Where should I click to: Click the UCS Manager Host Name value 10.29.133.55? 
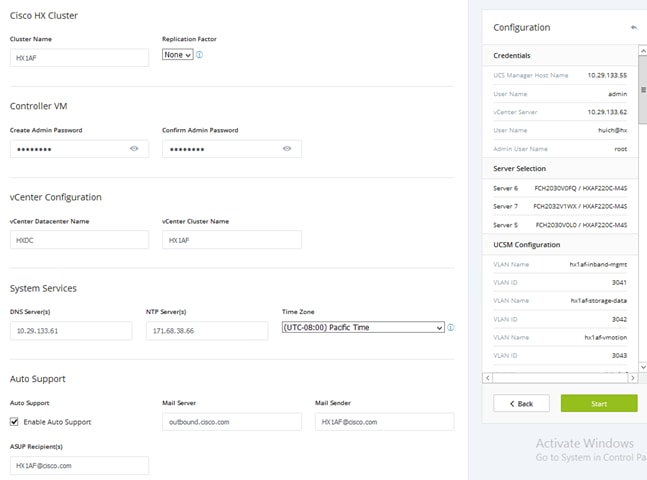[607, 75]
